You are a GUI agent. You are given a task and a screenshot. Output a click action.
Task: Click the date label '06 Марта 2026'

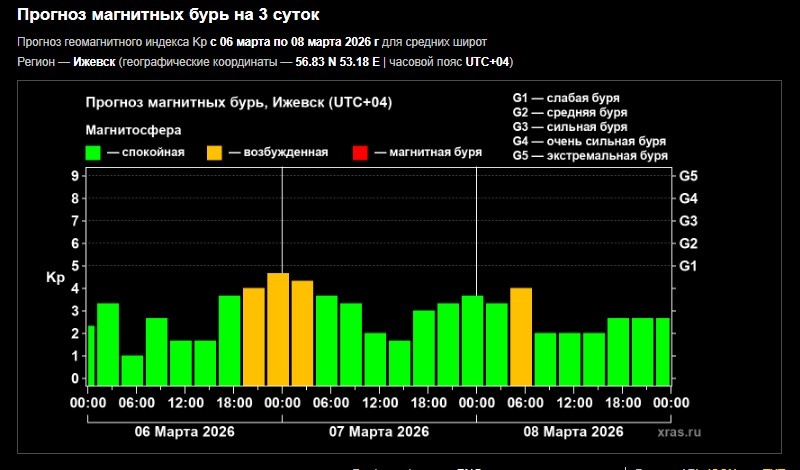tap(185, 432)
